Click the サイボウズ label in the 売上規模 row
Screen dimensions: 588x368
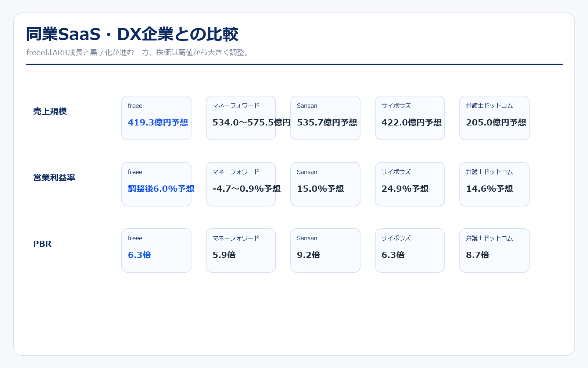point(396,106)
